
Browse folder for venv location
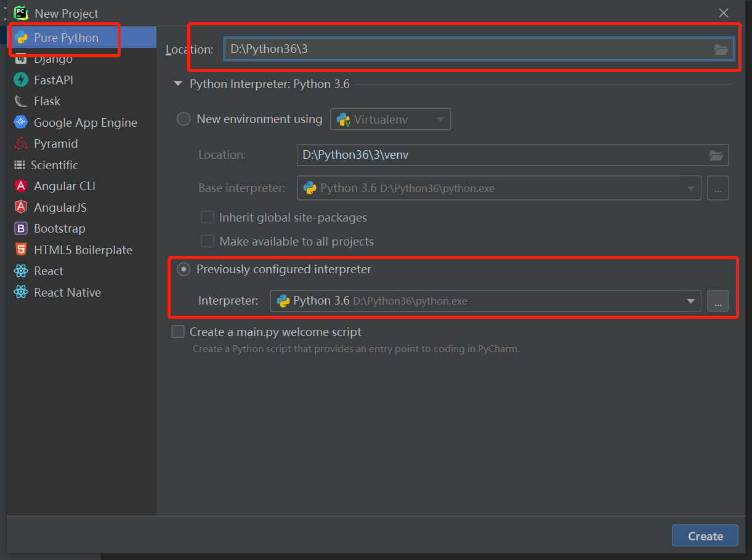point(716,155)
